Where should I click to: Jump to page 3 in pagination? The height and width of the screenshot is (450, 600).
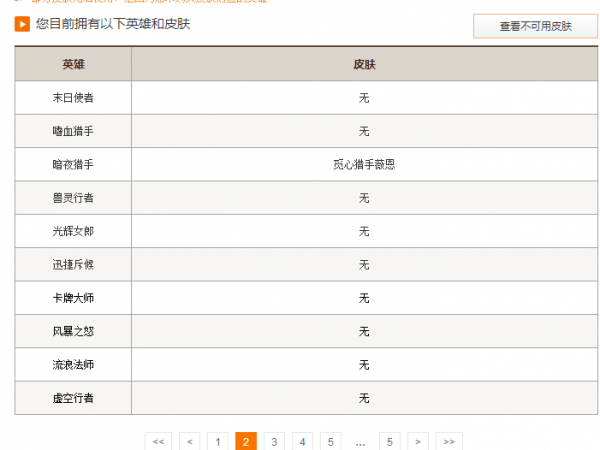(x=274, y=442)
